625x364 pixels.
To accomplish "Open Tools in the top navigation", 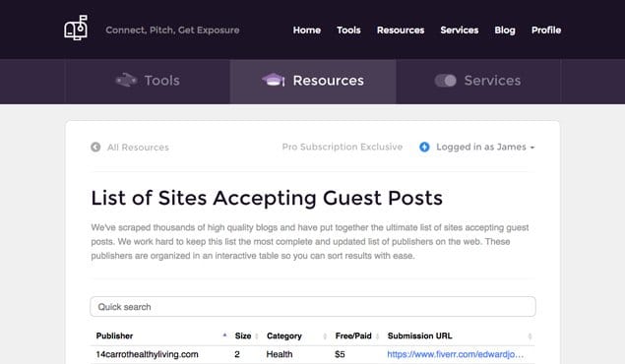I will [x=348, y=30].
